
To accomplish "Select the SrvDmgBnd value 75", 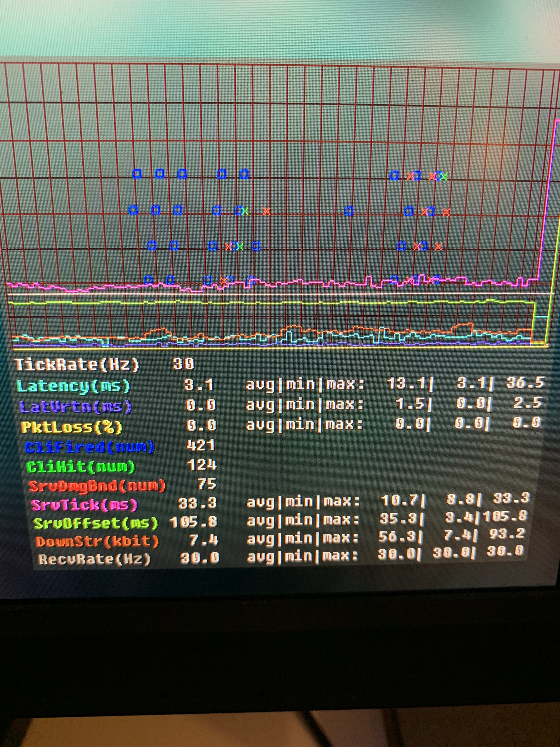I will click(x=207, y=484).
